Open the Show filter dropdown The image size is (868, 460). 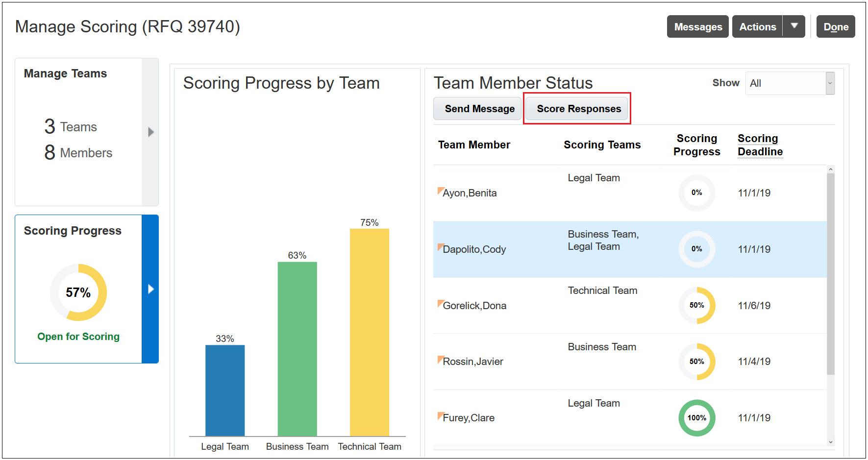[x=790, y=83]
